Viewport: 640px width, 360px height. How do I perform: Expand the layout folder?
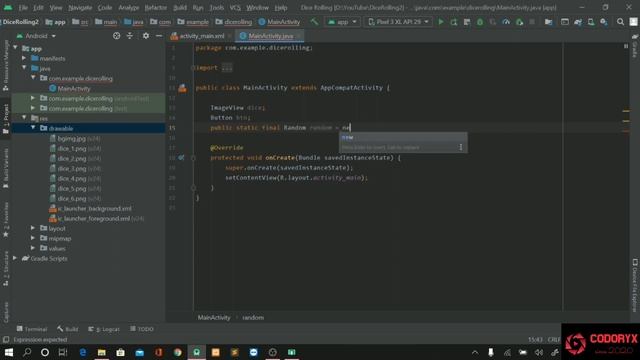[x=33, y=228]
